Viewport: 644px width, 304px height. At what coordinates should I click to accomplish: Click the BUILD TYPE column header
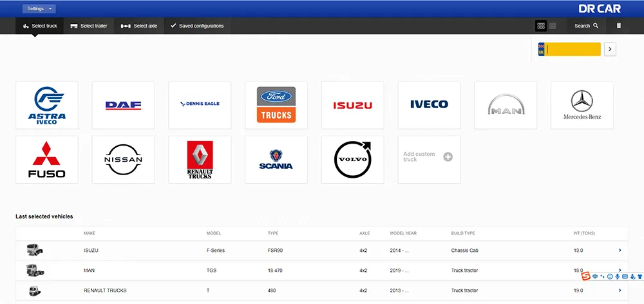463,233
